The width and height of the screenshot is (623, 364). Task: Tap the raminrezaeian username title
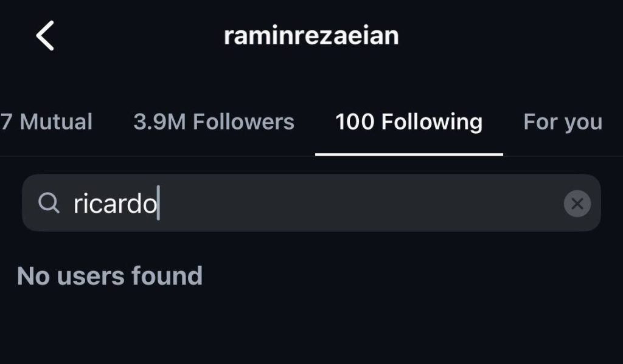click(311, 36)
